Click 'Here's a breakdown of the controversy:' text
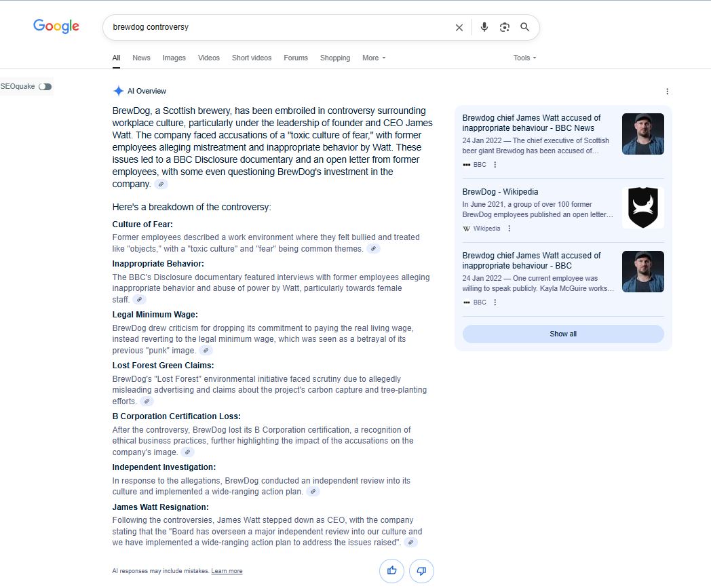Viewport: 711px width, 588px height. 192,207
